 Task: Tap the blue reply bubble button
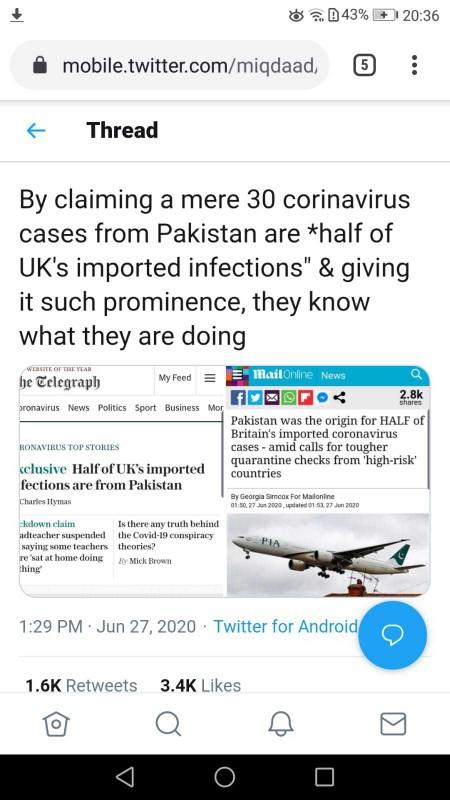pyautogui.click(x=392, y=635)
